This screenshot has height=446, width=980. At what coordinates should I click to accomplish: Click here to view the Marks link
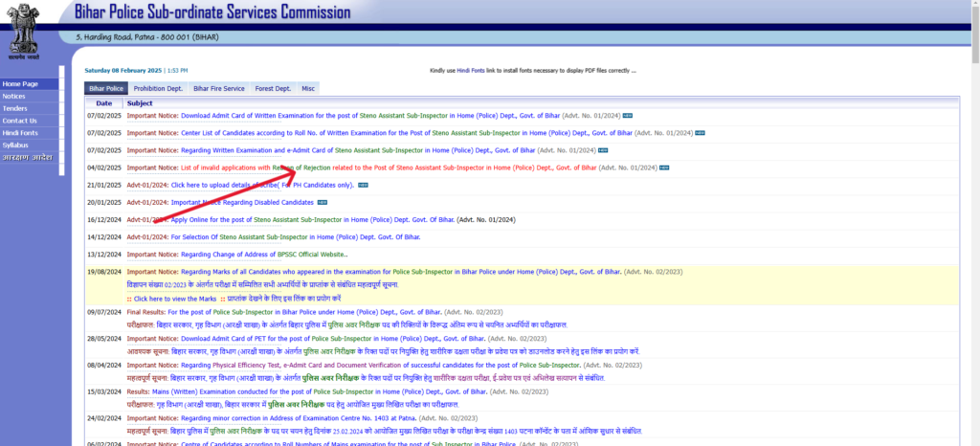pyautogui.click(x=175, y=300)
